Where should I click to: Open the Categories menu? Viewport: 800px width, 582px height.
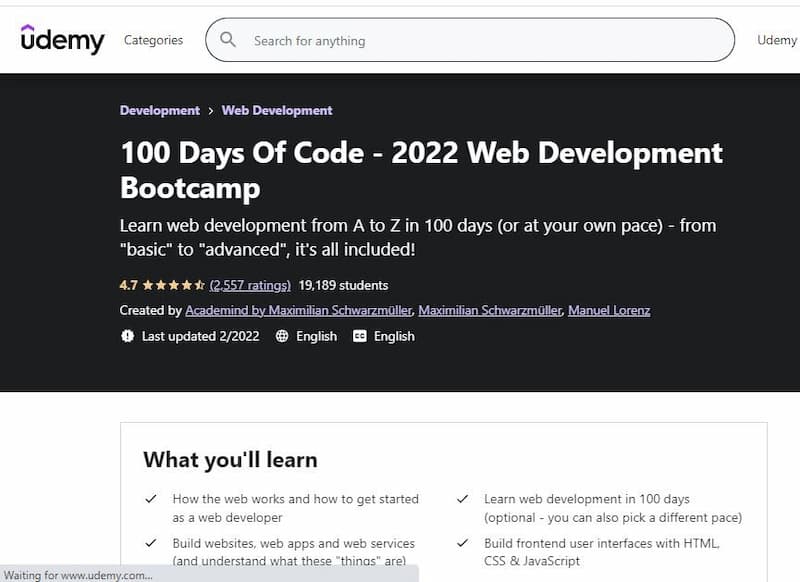pyautogui.click(x=153, y=40)
